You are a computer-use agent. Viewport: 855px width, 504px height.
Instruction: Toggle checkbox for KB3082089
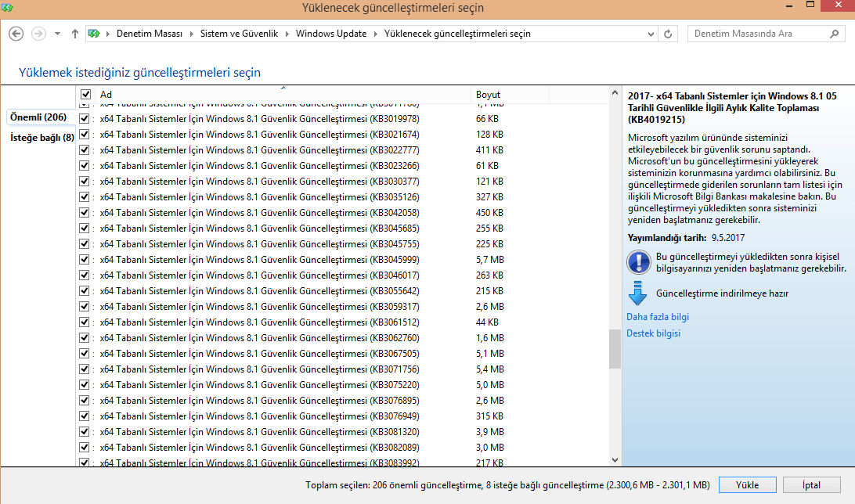coord(85,448)
